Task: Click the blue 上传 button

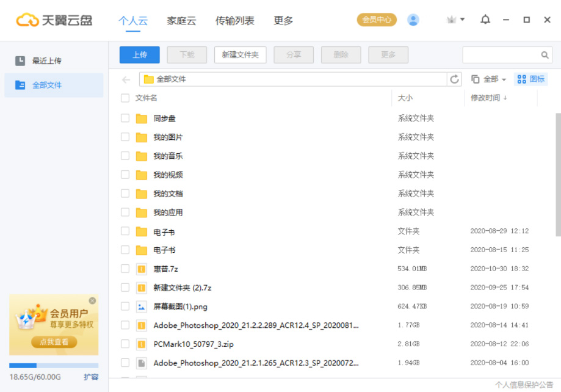Action: pos(139,55)
